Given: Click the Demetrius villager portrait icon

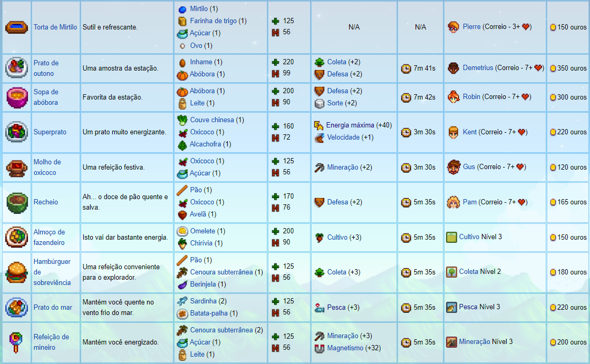Looking at the screenshot, I should (453, 68).
